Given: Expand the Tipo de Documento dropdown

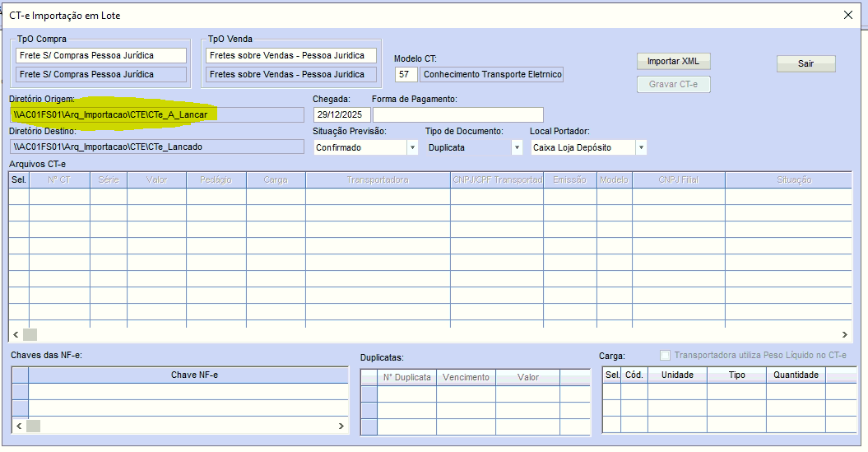Looking at the screenshot, I should (517, 147).
